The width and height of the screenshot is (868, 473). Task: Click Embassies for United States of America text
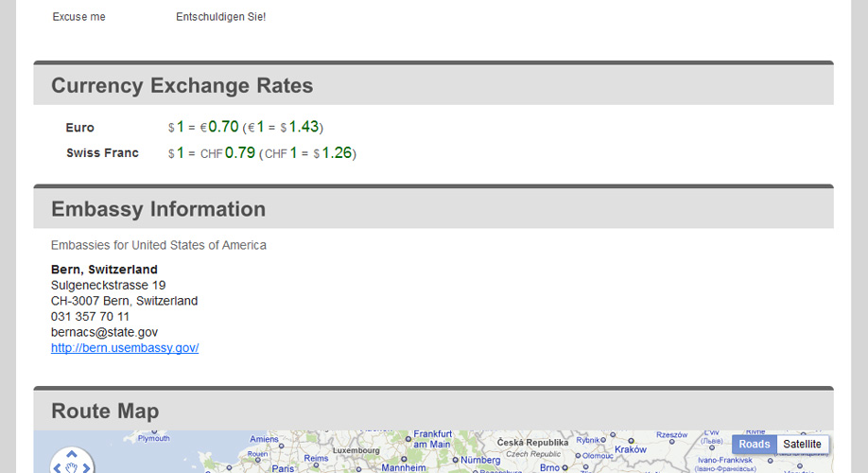(x=158, y=245)
